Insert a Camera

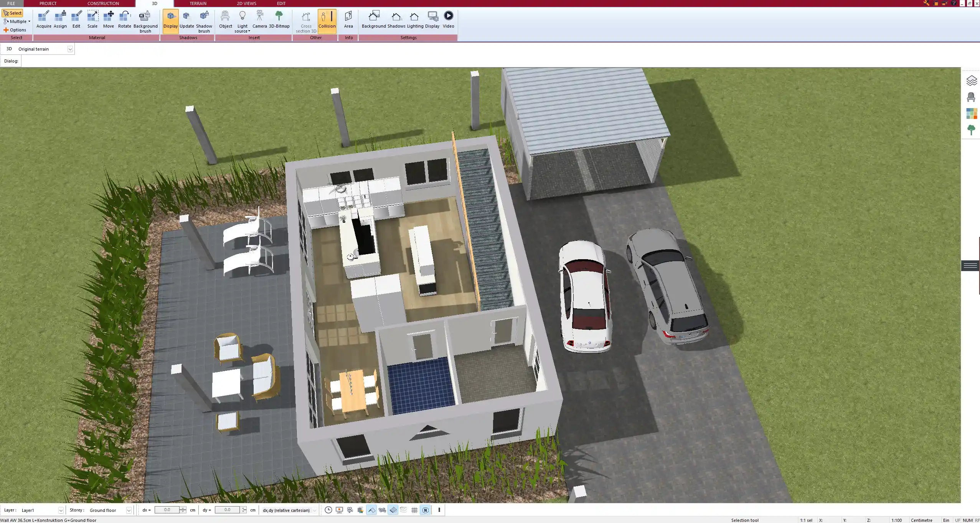pyautogui.click(x=260, y=20)
